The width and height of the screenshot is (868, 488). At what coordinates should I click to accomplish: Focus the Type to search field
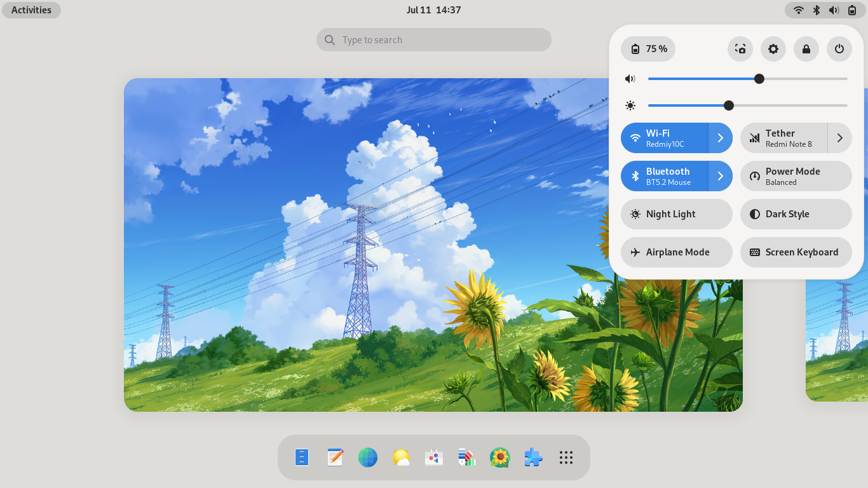tap(434, 40)
